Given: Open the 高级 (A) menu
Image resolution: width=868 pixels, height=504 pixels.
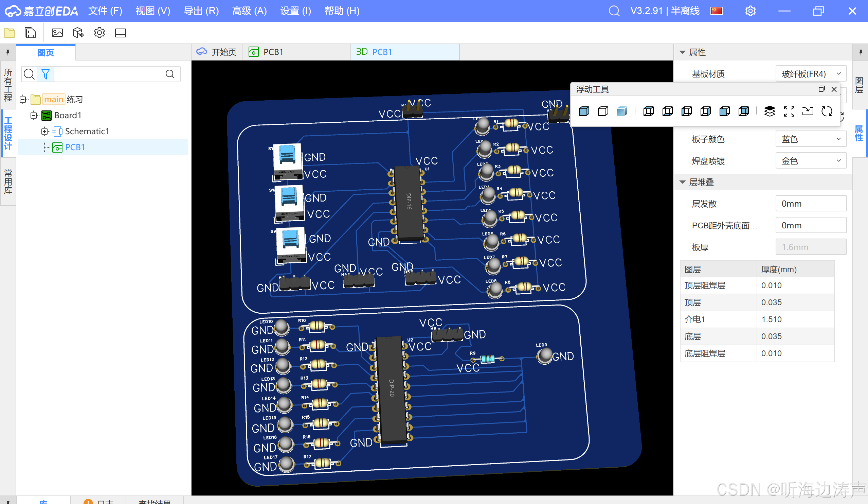Looking at the screenshot, I should (249, 11).
